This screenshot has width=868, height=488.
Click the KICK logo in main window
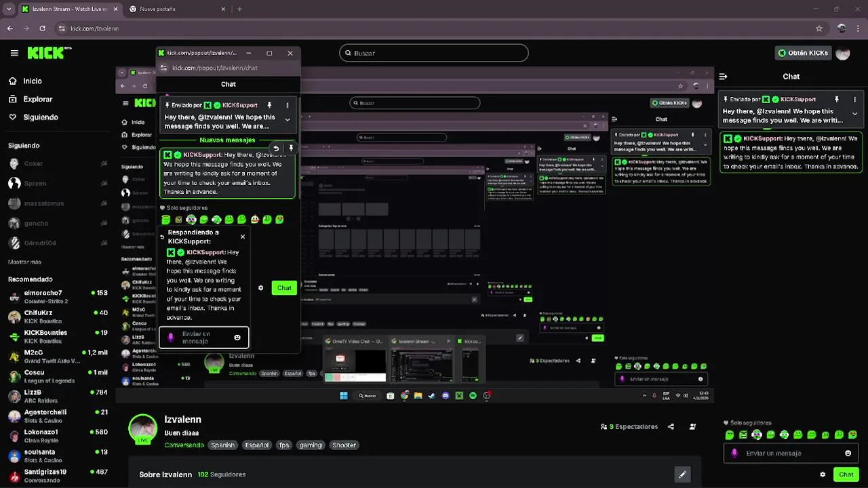pyautogui.click(x=49, y=53)
